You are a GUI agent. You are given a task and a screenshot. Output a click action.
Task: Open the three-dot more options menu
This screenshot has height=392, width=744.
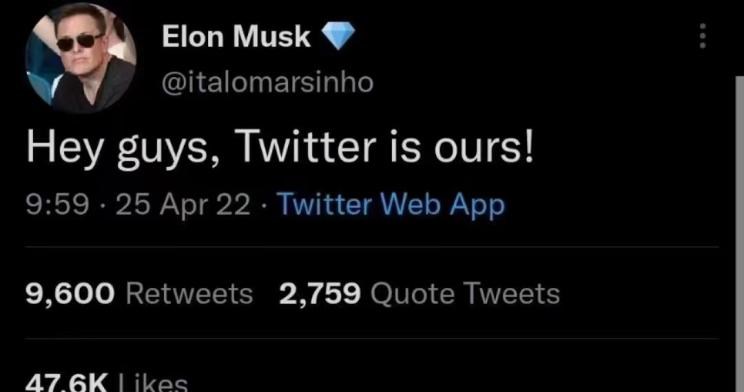click(x=703, y=36)
